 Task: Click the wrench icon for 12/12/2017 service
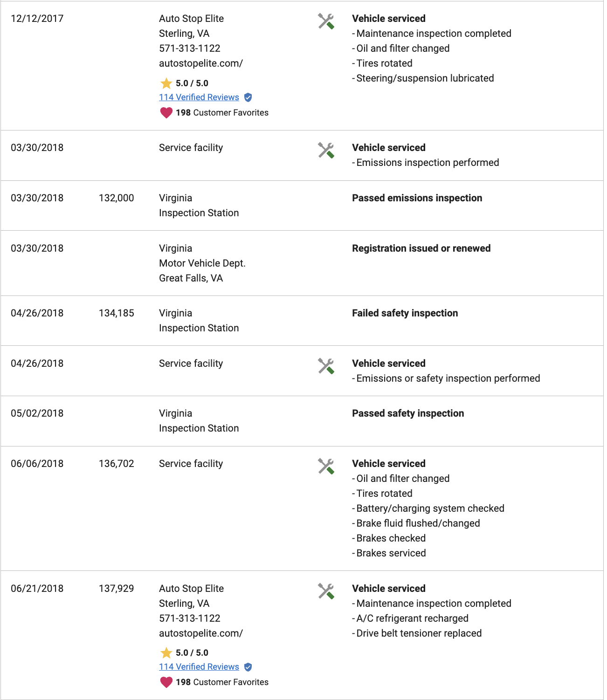(326, 21)
